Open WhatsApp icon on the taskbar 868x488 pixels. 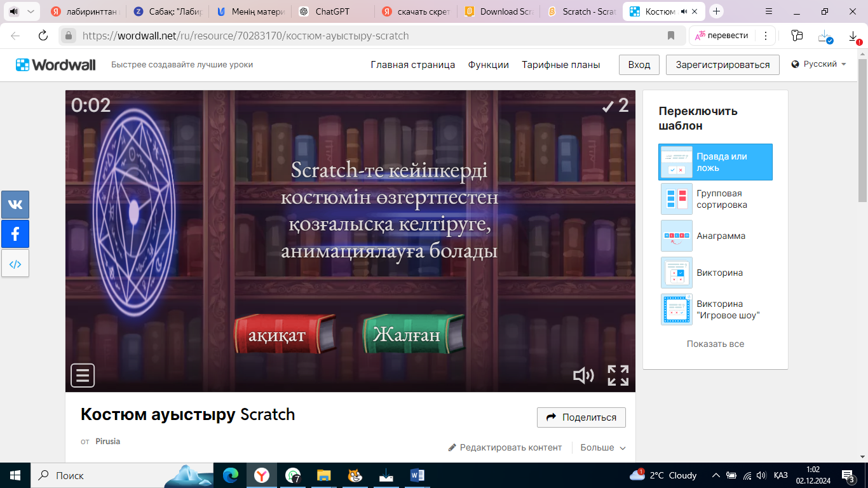pos(293,475)
